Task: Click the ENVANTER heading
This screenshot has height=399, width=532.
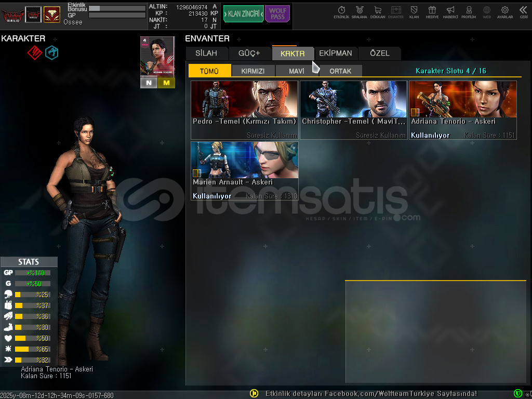Action: click(207, 38)
